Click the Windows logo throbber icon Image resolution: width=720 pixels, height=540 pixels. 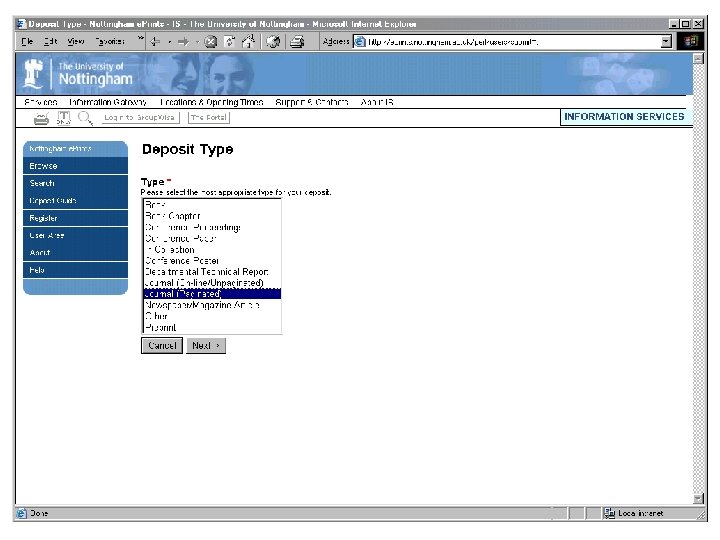(x=690, y=41)
